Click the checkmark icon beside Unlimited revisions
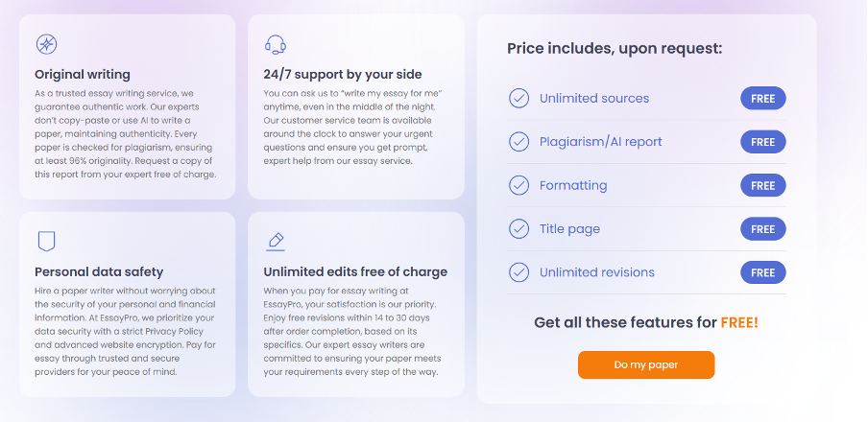 [518, 272]
